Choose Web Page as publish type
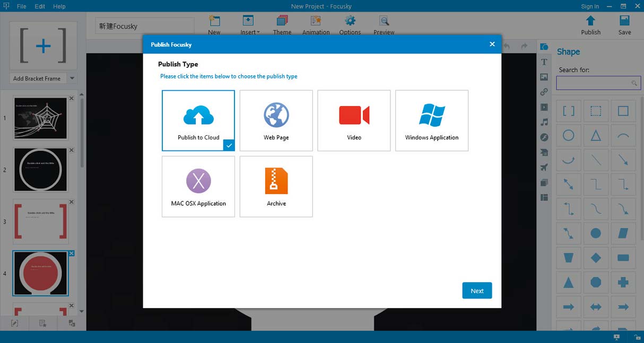The height and width of the screenshot is (343, 644). pos(276,120)
